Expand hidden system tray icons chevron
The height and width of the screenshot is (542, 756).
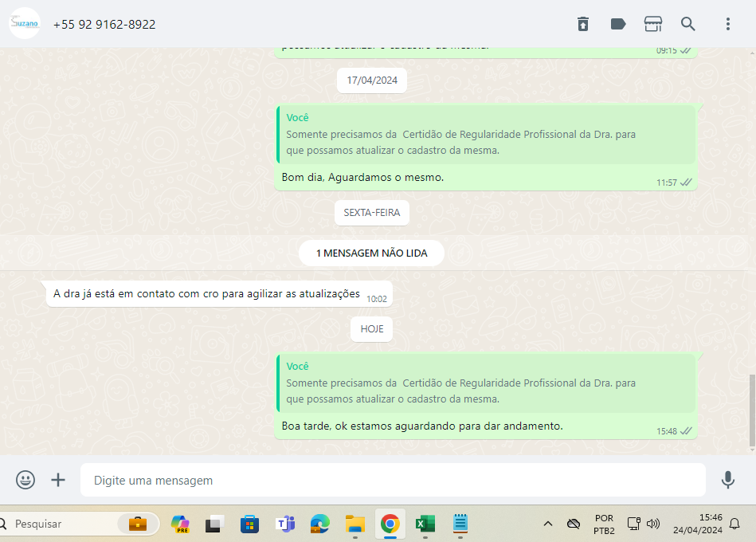pyautogui.click(x=548, y=524)
